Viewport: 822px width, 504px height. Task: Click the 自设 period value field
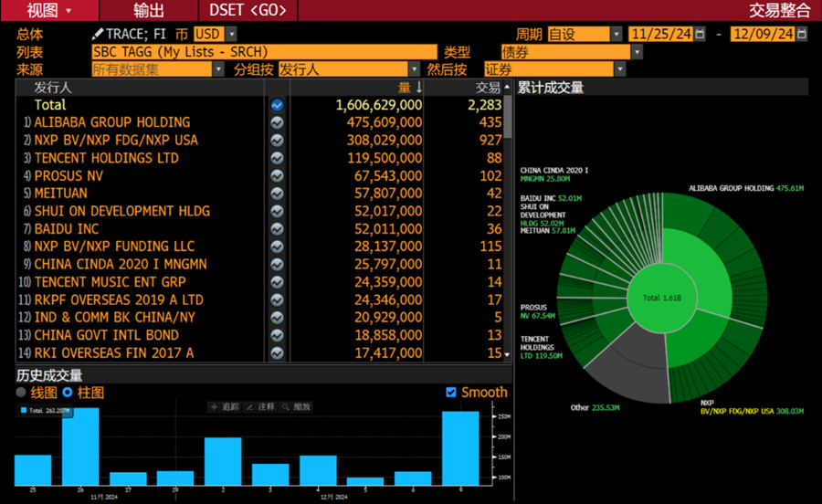coord(579,34)
